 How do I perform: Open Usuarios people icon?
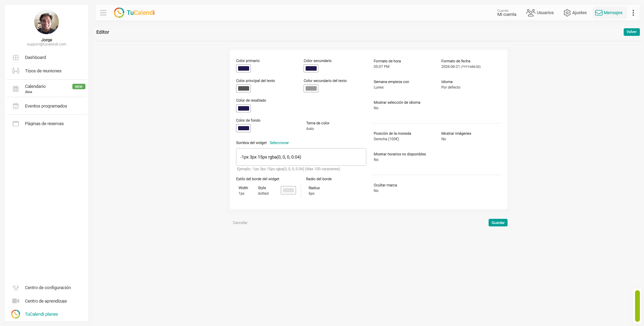(x=530, y=13)
